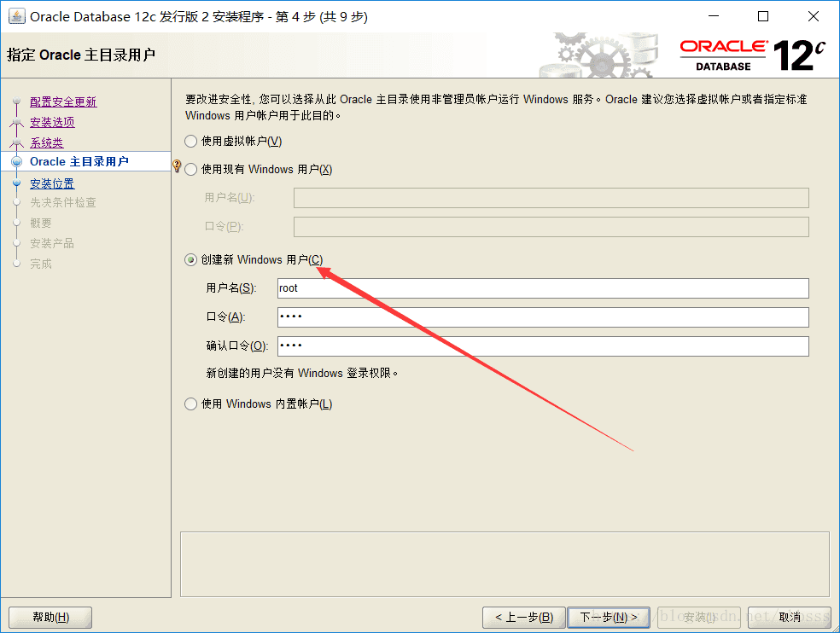Click the Java installer icon in title bar
840x633 pixels.
16,16
